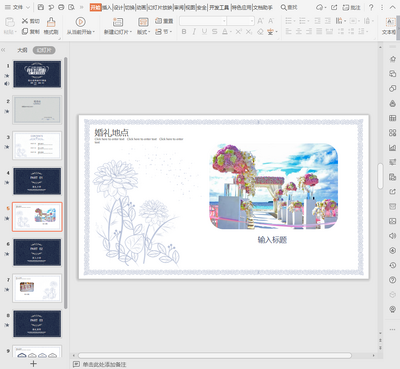Image resolution: width=400 pixels, height=369 pixels.
Task: Switch to Slides (幻灯片) panel tab
Action: 44,50
